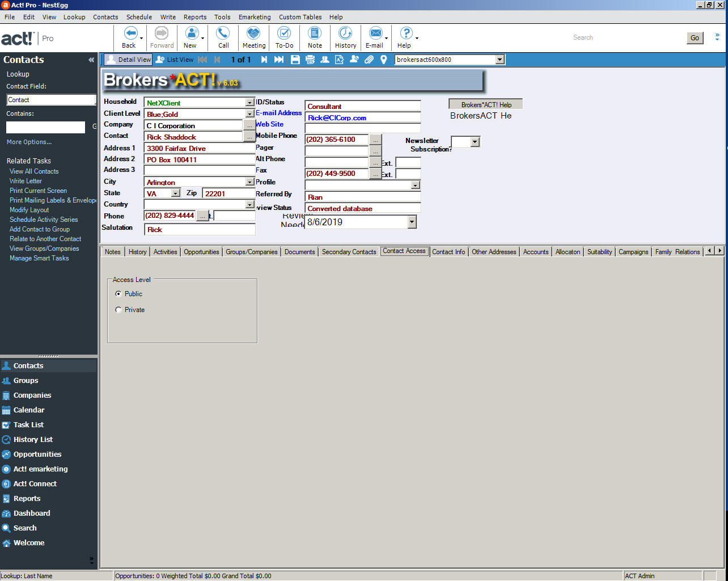
Task: Expand the Country dropdown
Action: click(250, 204)
